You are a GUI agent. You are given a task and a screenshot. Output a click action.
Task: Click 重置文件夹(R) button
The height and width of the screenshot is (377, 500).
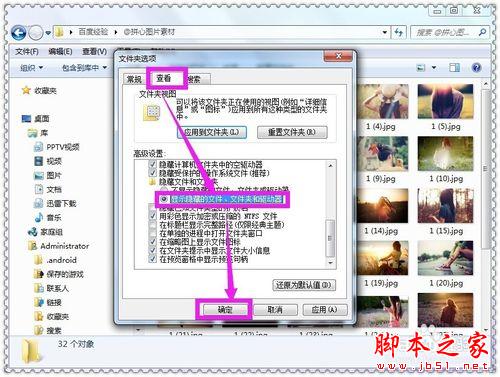[x=292, y=132]
